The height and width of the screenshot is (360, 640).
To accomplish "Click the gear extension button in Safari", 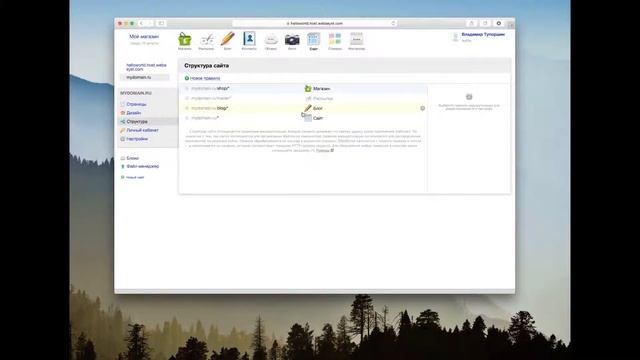I will click(499, 24).
